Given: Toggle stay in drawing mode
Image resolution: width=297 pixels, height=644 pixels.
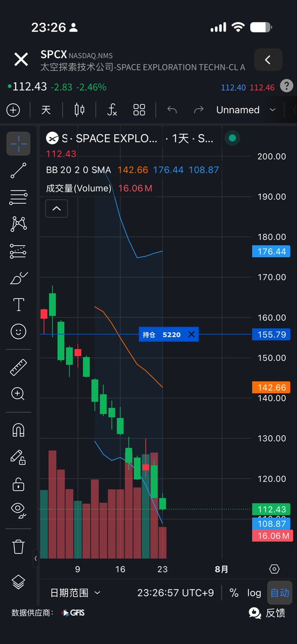Looking at the screenshot, I should [18, 457].
